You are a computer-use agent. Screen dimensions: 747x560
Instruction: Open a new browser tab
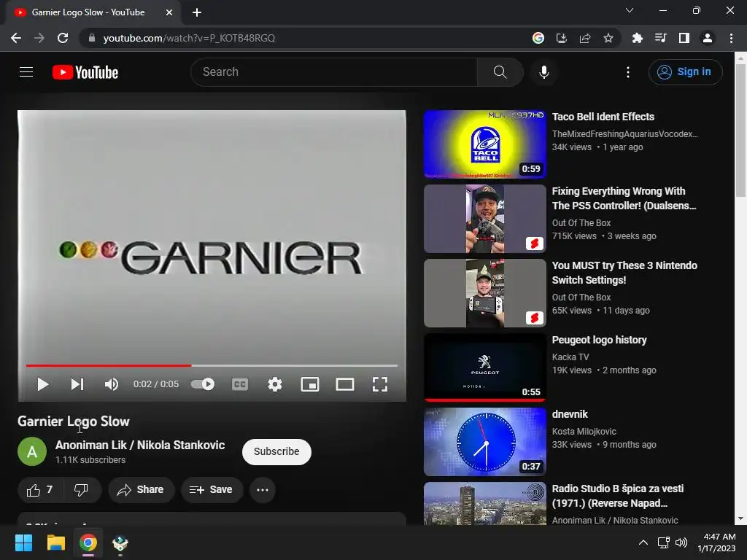tap(197, 12)
